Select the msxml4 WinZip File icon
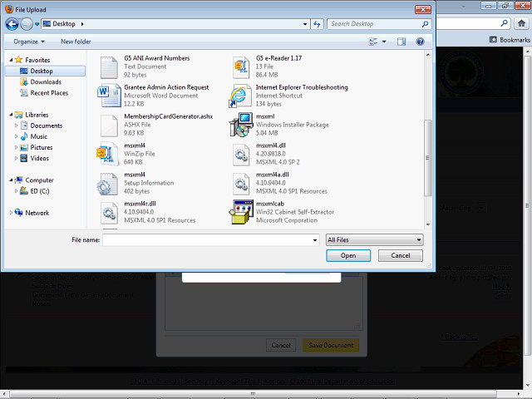Viewport: 532px width, 399px height. point(108,155)
